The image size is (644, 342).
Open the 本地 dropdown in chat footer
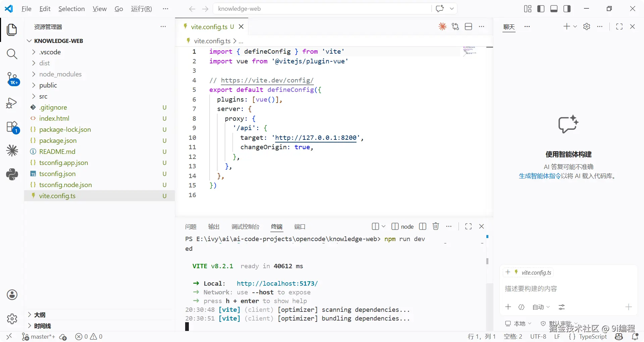click(519, 324)
